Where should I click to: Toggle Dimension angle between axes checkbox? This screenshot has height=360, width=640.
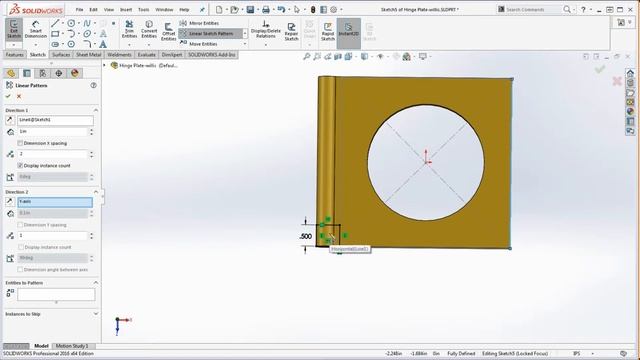pos(20,270)
